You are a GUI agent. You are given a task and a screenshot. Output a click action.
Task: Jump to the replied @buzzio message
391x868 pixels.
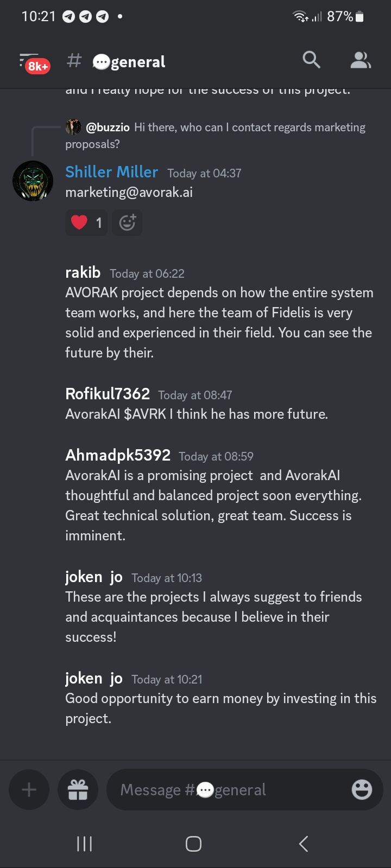(x=215, y=135)
